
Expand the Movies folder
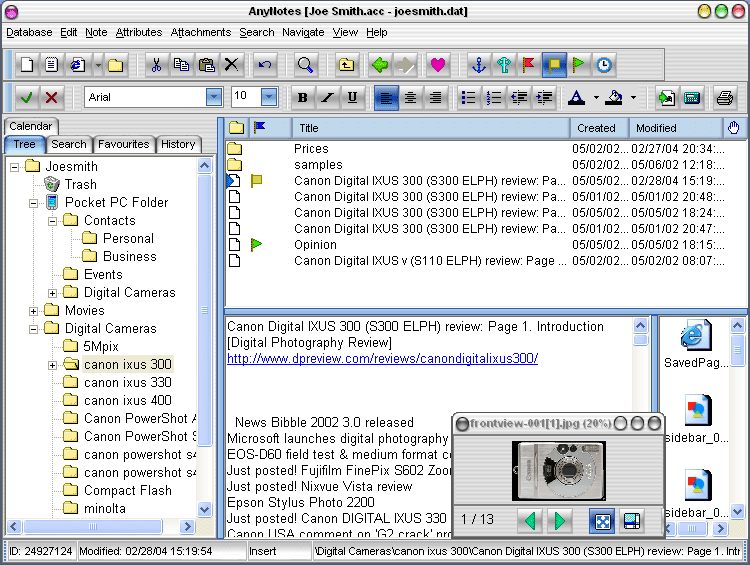click(x=33, y=311)
